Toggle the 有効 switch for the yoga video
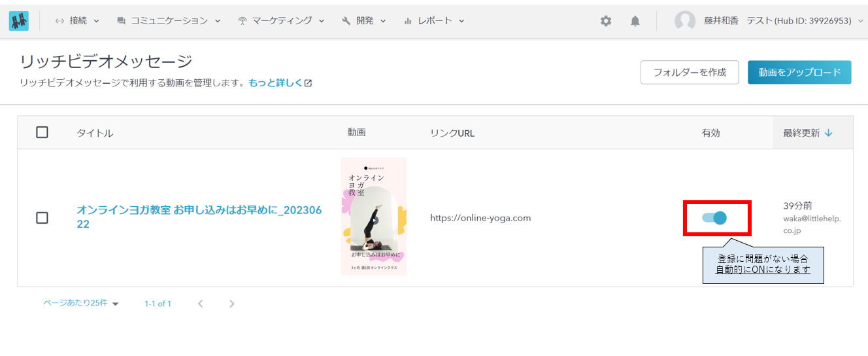 point(714,218)
